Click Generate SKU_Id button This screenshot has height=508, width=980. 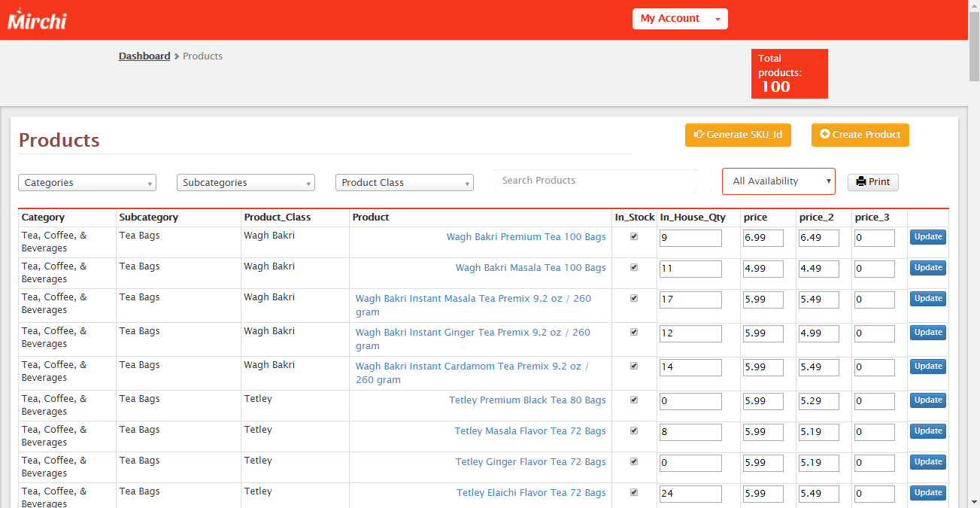738,135
